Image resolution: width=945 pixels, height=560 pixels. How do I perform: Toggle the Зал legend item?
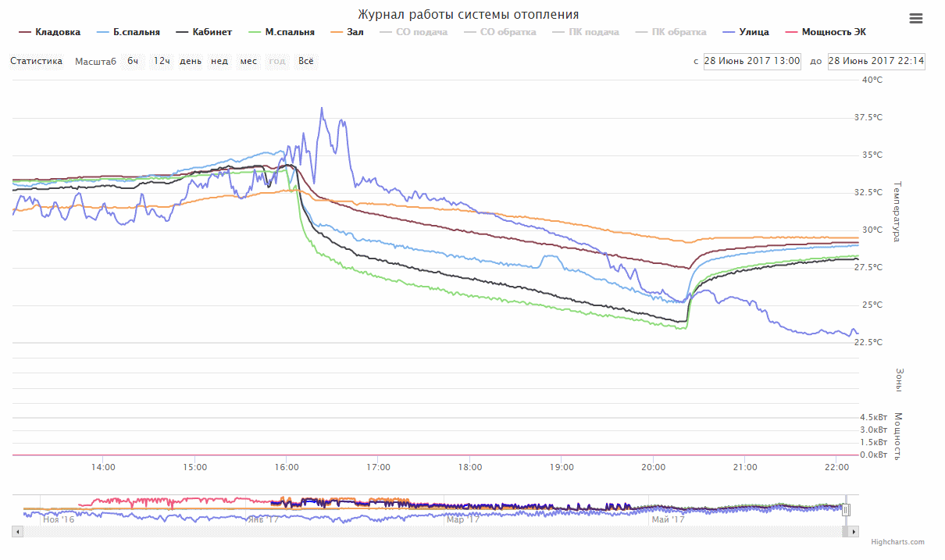(347, 32)
